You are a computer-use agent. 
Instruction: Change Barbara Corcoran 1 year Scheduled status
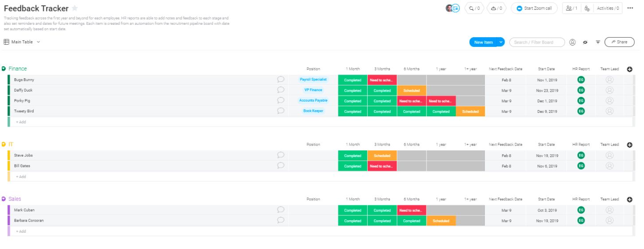pyautogui.click(x=441, y=221)
